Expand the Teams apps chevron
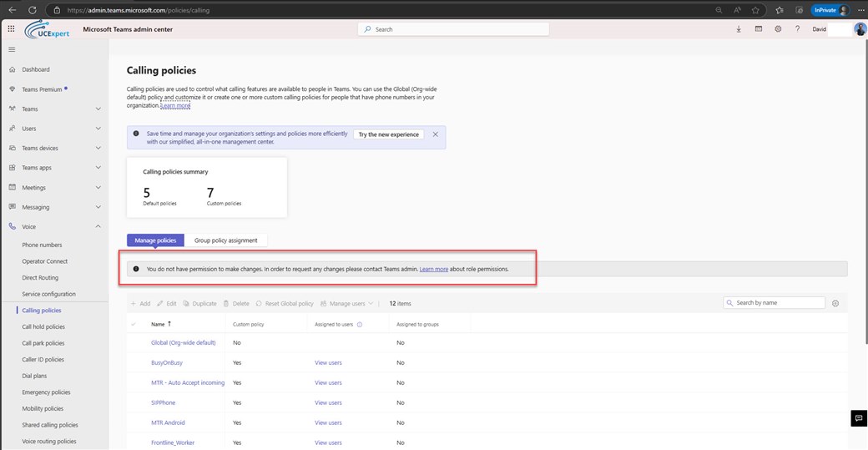The width and height of the screenshot is (868, 450). 98,167
